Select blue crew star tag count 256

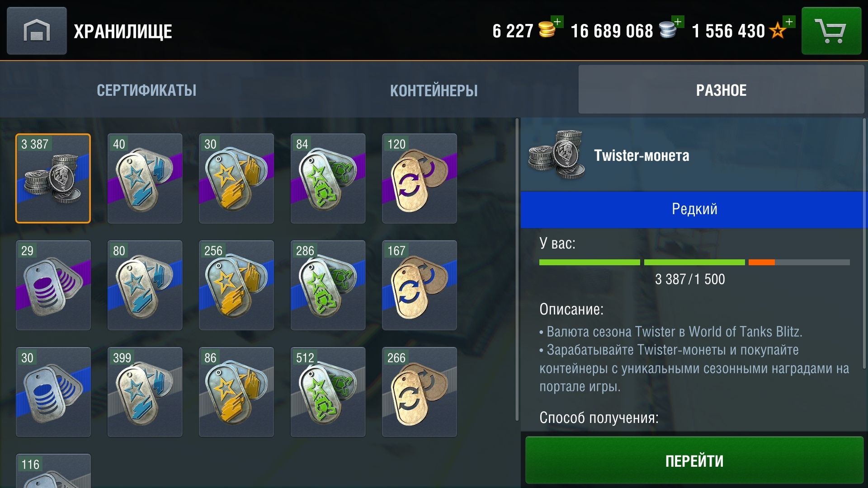(236, 285)
